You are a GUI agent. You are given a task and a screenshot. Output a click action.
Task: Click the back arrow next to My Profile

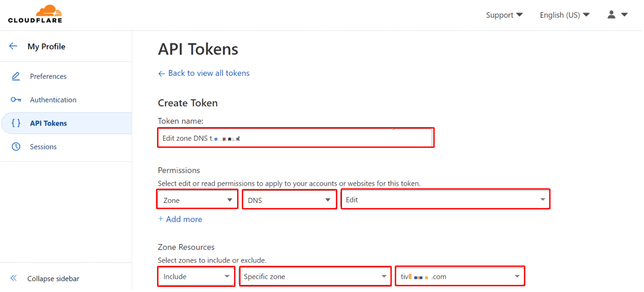(x=13, y=46)
